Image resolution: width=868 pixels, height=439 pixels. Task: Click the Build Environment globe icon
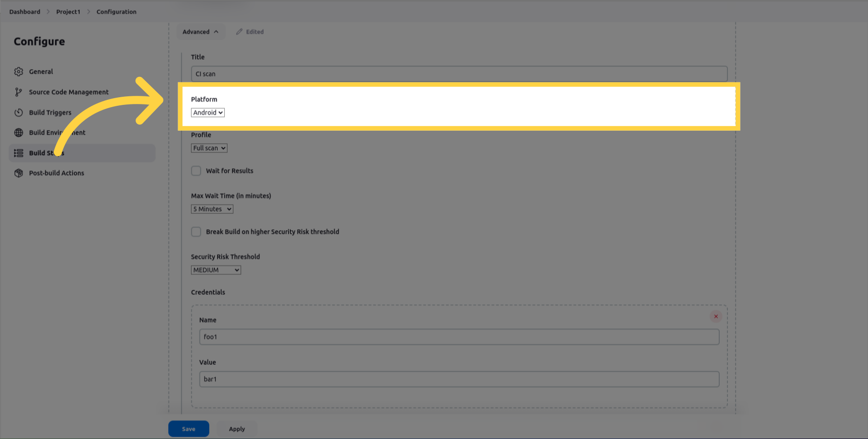pyautogui.click(x=19, y=132)
